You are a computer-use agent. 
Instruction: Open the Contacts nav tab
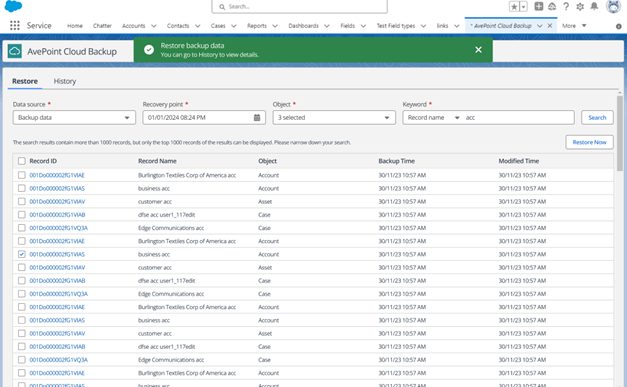pos(178,26)
